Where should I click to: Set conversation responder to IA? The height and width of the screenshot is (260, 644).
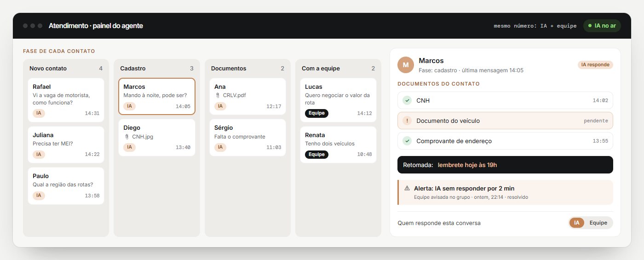point(577,223)
